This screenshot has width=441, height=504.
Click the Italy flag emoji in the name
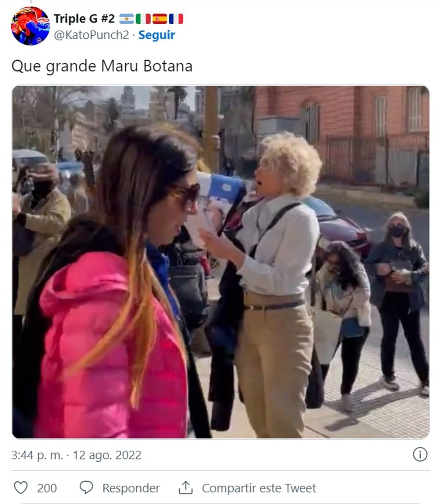(143, 18)
